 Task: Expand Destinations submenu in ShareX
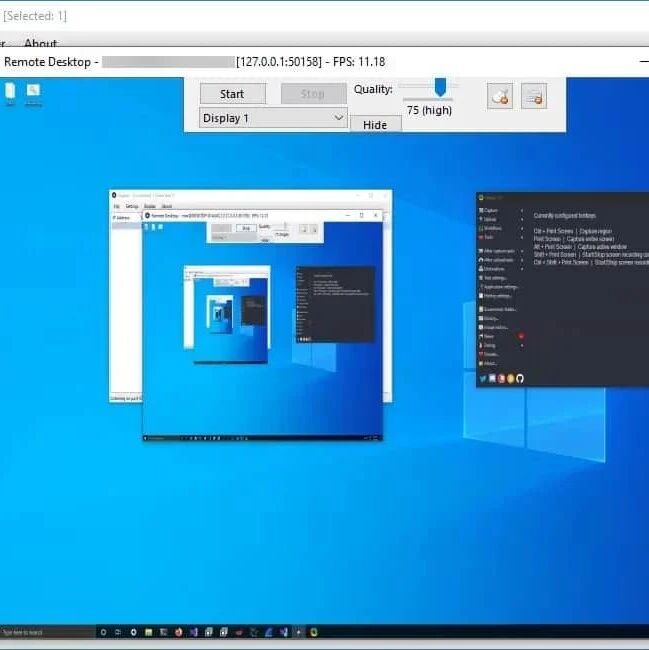pyautogui.click(x=501, y=269)
